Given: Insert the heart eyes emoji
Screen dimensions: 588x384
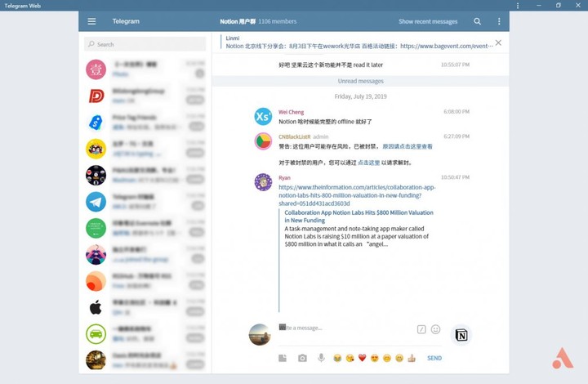Looking at the screenshot, I should point(375,358).
